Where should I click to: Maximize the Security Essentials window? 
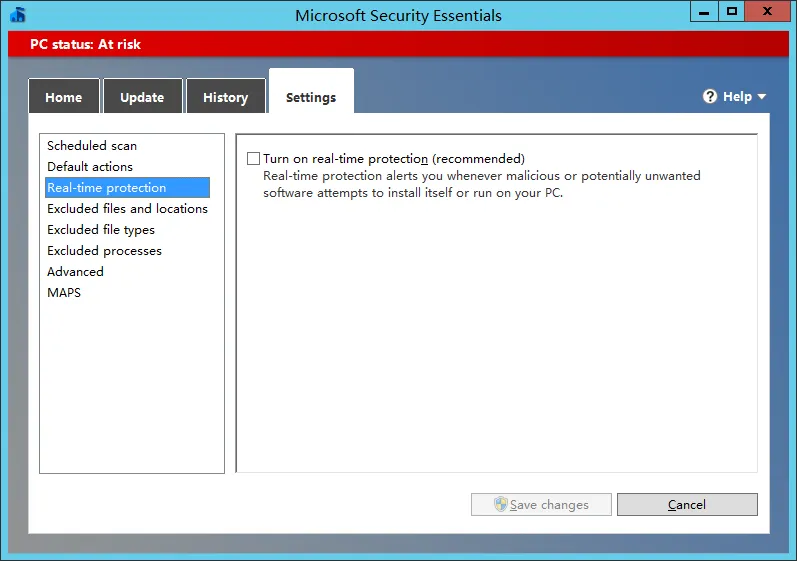pyautogui.click(x=731, y=11)
